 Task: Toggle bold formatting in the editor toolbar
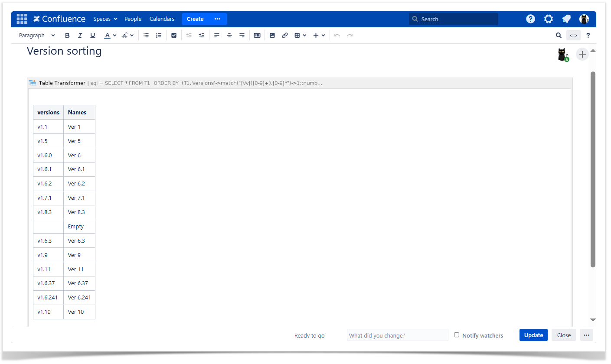[x=67, y=36]
